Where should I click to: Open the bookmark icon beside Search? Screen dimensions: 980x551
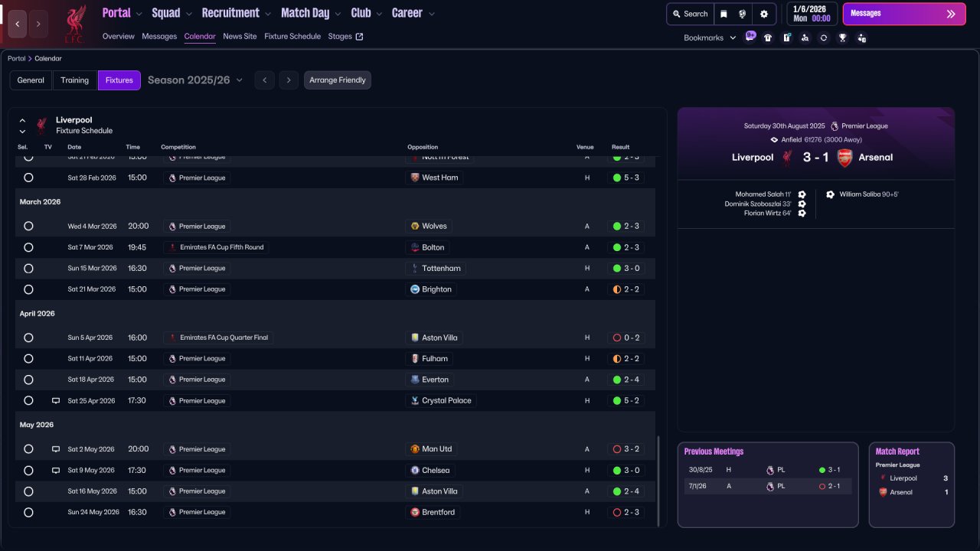click(724, 14)
